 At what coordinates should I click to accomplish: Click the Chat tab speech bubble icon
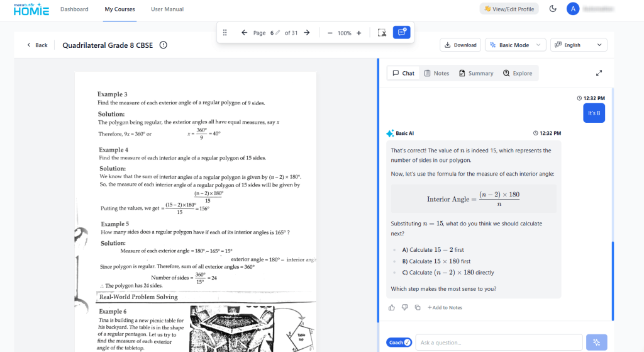coord(396,73)
